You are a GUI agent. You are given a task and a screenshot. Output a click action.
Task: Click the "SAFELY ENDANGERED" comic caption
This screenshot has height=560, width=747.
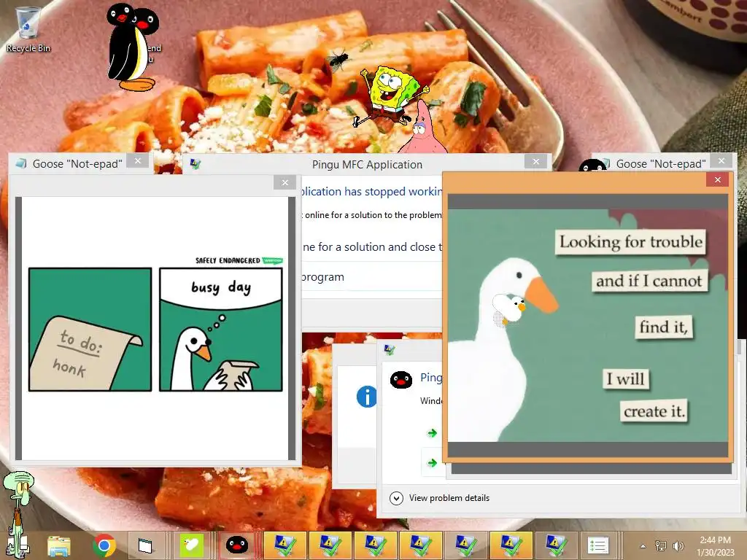228,260
